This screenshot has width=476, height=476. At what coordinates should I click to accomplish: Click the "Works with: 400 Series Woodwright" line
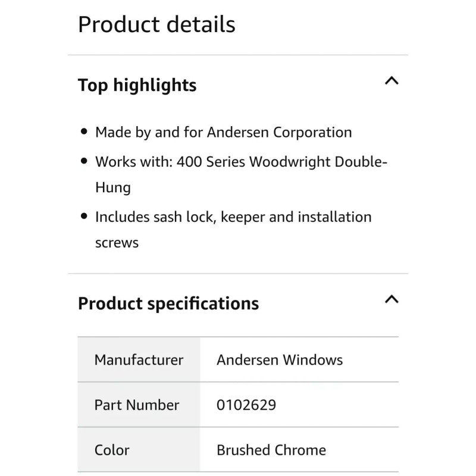[241, 162]
